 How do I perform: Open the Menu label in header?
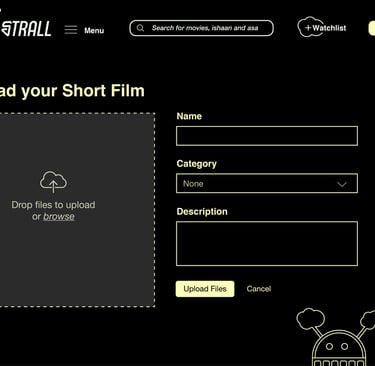pyautogui.click(x=94, y=31)
